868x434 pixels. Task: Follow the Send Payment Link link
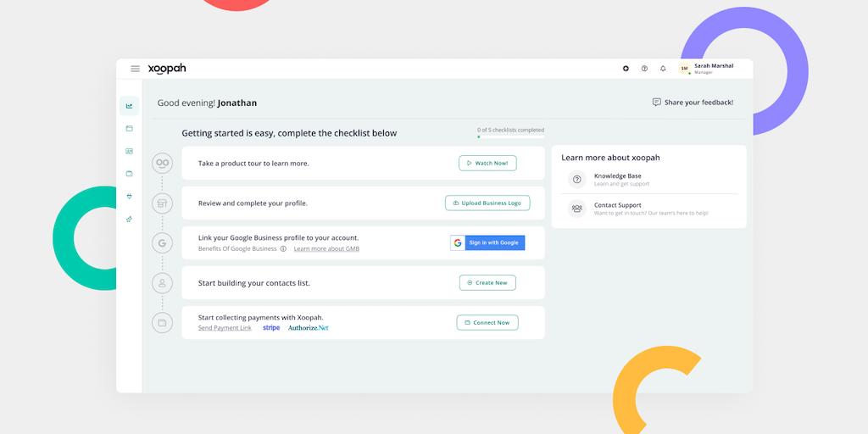(225, 328)
